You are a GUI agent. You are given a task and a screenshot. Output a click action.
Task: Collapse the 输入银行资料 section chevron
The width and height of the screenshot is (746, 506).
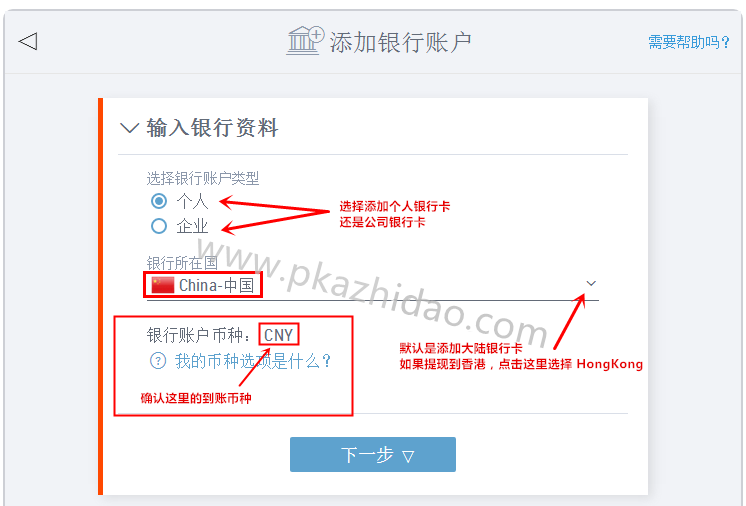(129, 128)
